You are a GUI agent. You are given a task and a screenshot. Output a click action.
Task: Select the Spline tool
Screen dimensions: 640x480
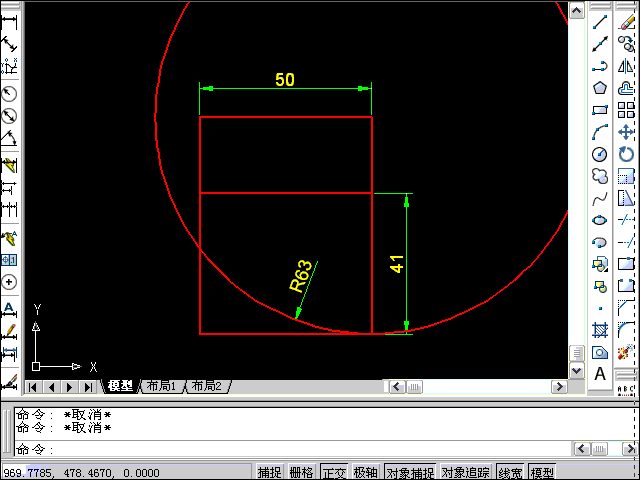pos(600,199)
